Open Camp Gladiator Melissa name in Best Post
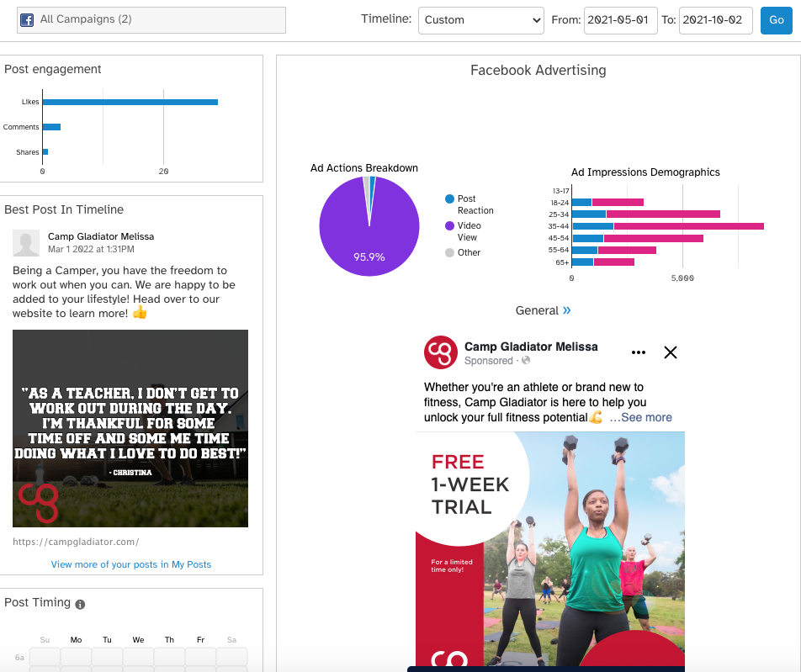The image size is (801, 672). tap(101, 236)
